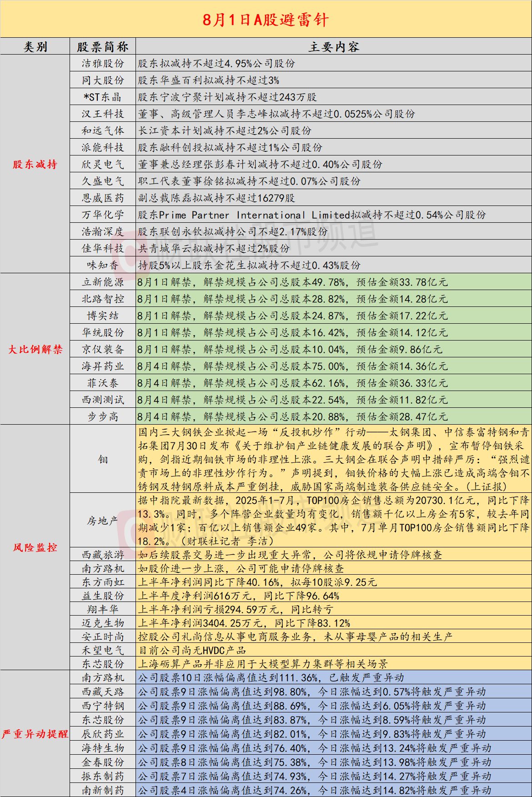
Task: Click the 万华化学 Prime Partner content row
Action: (x=334, y=215)
